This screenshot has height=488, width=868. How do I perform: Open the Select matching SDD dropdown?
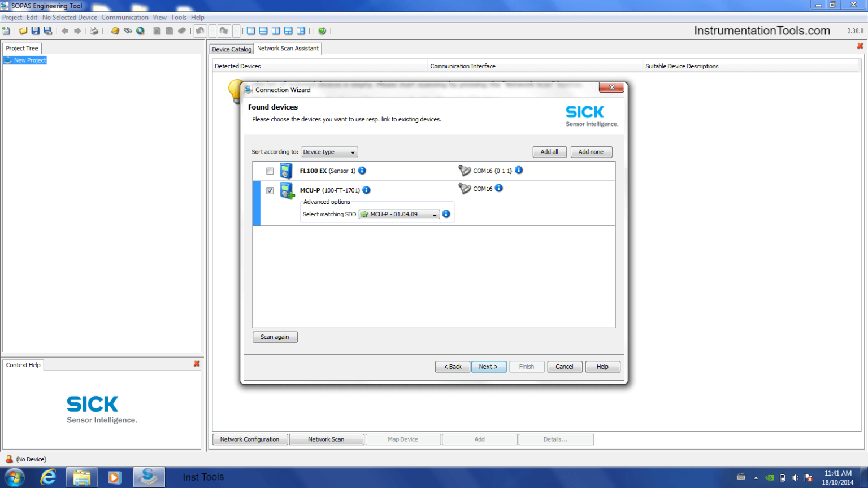pyautogui.click(x=399, y=215)
